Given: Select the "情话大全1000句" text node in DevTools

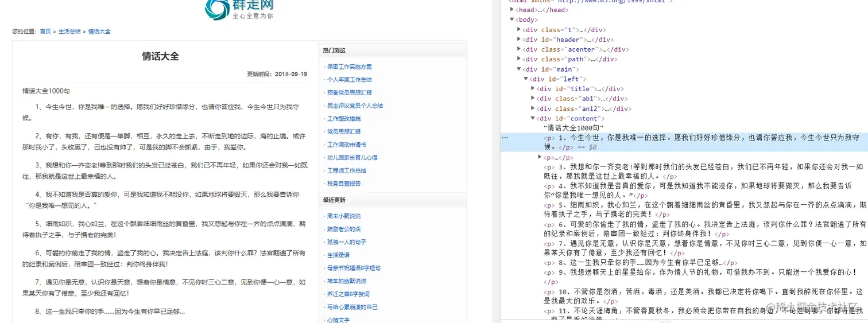Looking at the screenshot, I should (573, 128).
